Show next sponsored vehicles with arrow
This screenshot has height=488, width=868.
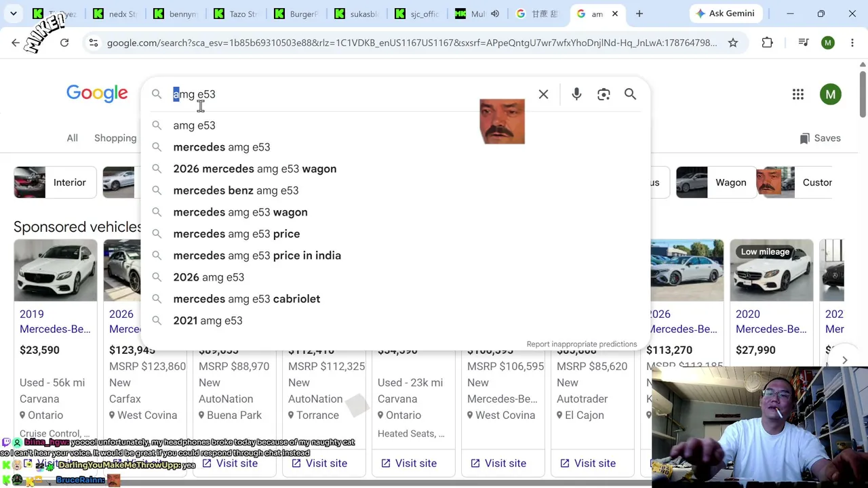844,360
